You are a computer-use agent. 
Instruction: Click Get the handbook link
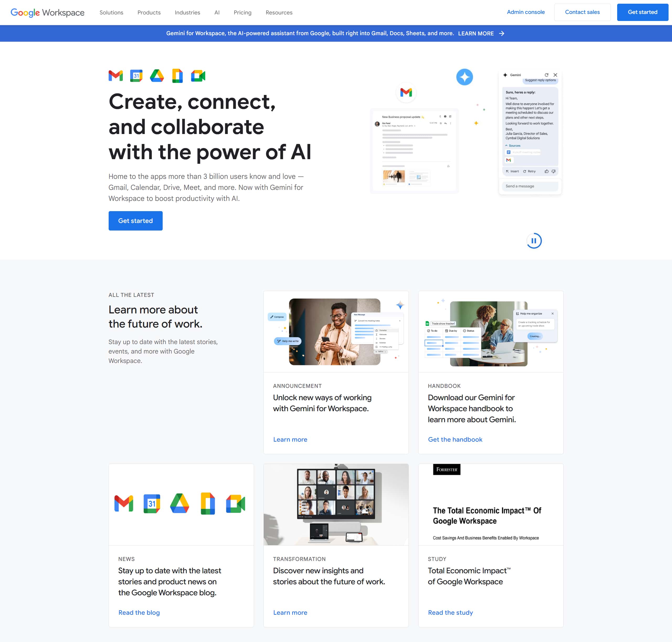(x=455, y=439)
